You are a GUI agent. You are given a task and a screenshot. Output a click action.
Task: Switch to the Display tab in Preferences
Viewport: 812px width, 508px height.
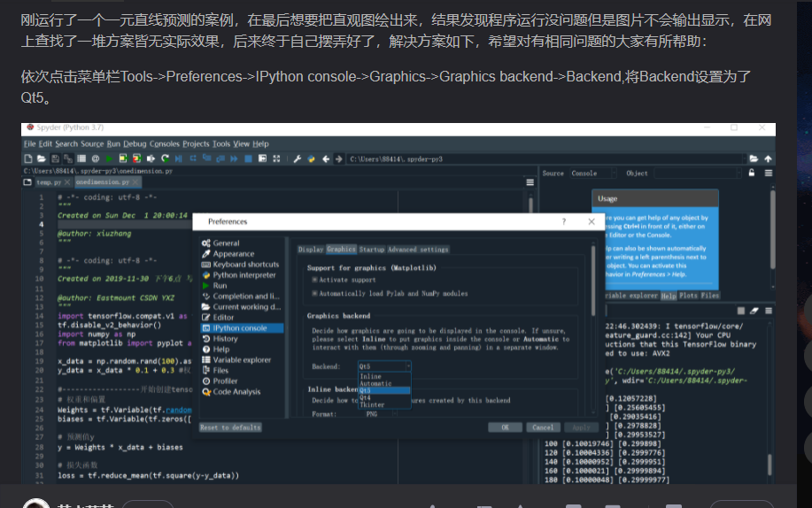tap(311, 250)
